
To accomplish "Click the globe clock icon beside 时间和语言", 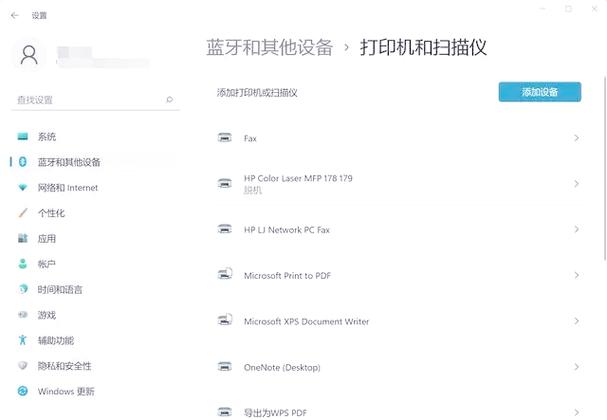I will (x=23, y=289).
